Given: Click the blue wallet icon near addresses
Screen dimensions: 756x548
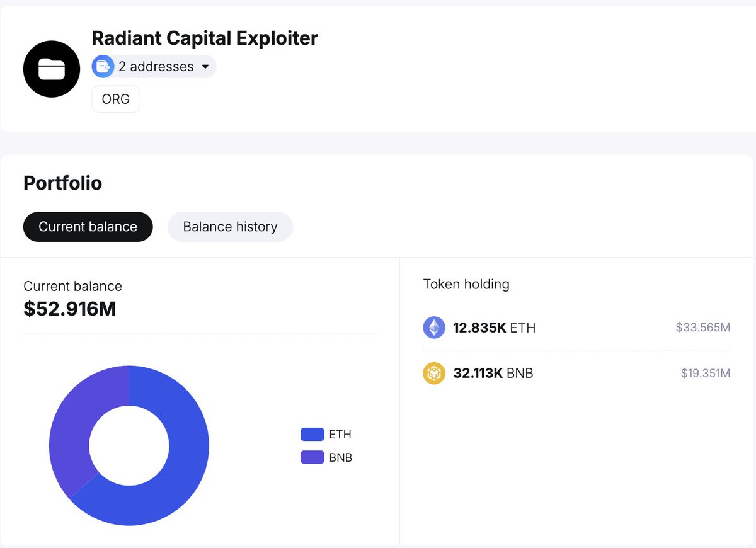Looking at the screenshot, I should point(103,66).
